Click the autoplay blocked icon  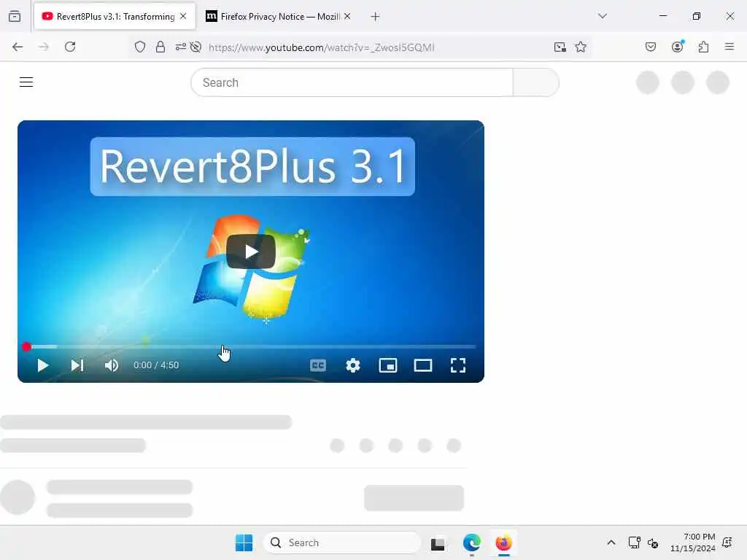point(196,47)
